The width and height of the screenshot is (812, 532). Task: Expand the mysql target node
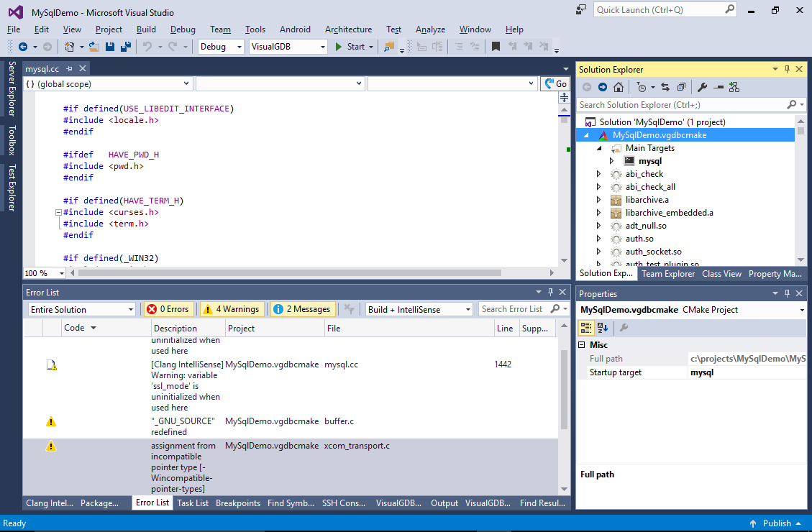point(611,161)
